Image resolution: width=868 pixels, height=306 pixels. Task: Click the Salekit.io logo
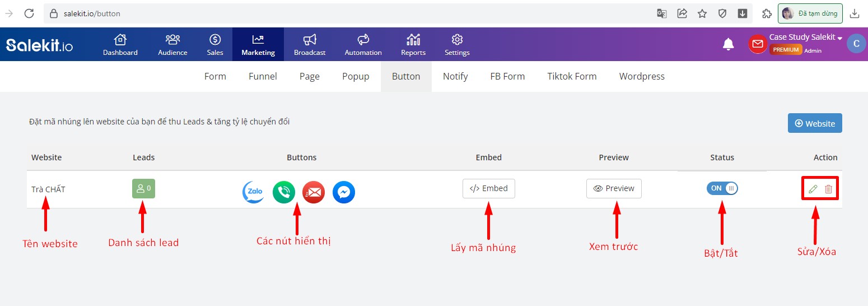point(39,45)
